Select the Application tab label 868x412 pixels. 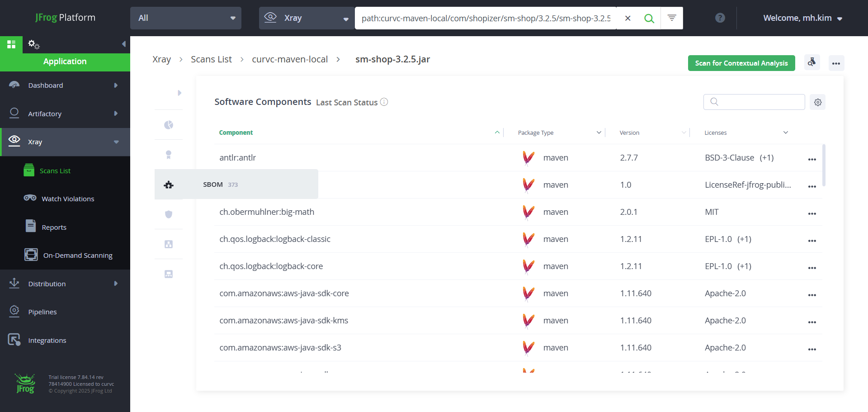65,62
